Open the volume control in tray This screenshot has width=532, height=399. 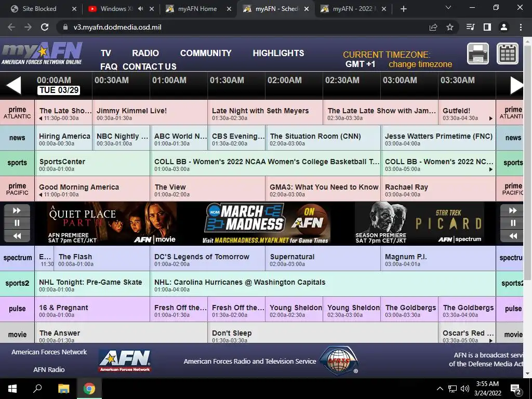click(465, 389)
